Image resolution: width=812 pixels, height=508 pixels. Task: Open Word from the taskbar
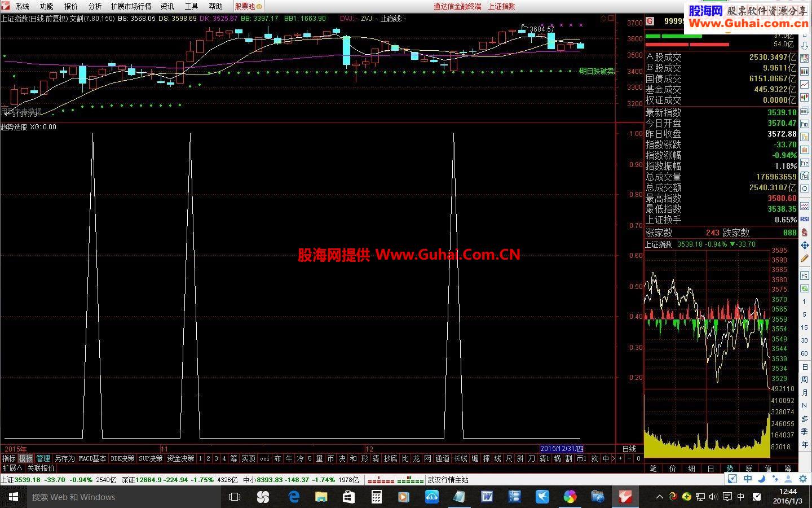[x=487, y=497]
